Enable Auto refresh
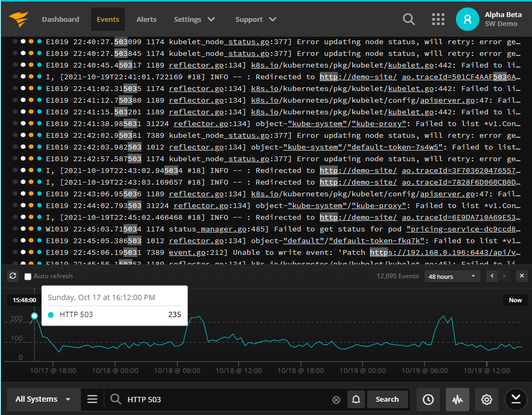Screen dimensions: 532x415 click(28, 276)
